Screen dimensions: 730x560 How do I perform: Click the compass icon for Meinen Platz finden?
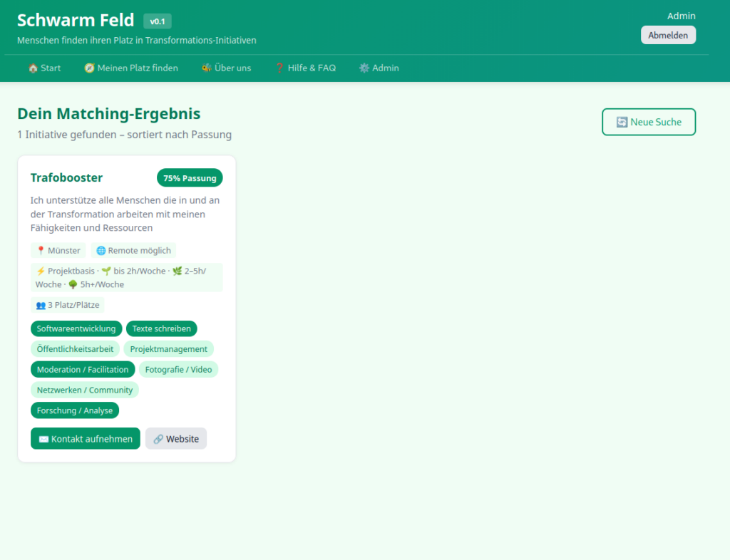pyautogui.click(x=89, y=68)
